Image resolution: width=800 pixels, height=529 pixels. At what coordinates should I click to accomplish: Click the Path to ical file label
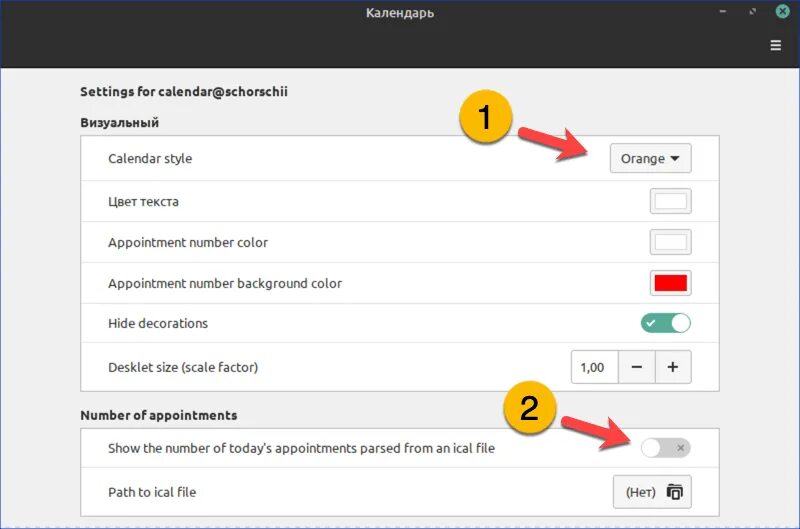click(152, 492)
